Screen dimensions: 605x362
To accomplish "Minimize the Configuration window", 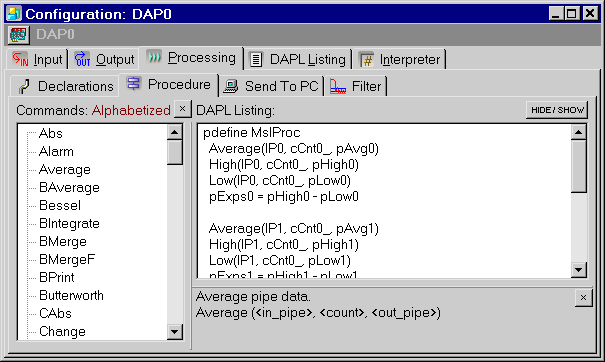I will (x=556, y=14).
